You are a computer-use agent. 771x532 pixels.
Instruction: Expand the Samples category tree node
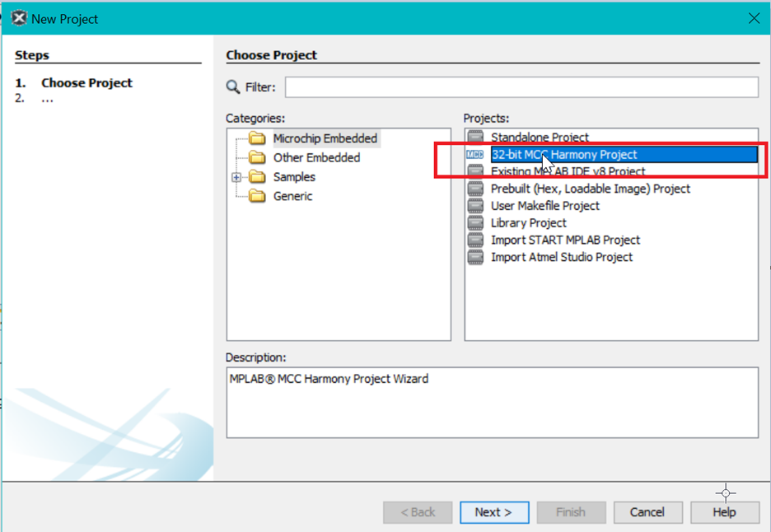pyautogui.click(x=236, y=177)
